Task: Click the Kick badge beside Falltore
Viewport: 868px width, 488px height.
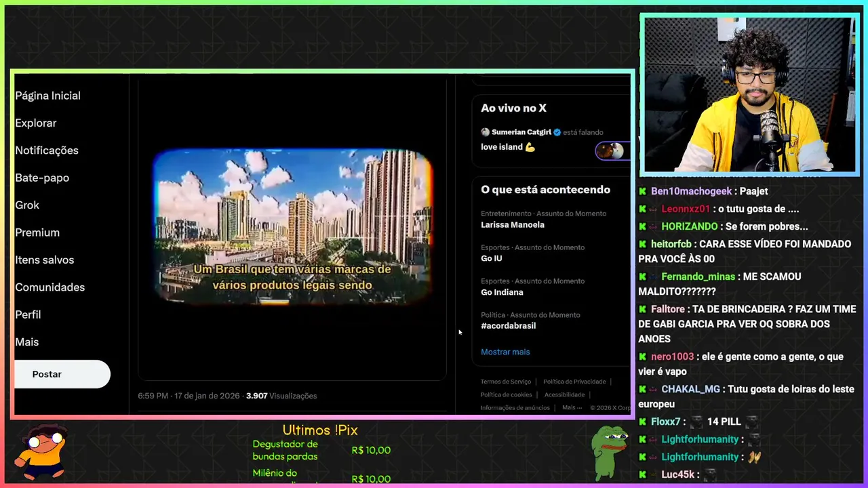Action: pos(643,310)
